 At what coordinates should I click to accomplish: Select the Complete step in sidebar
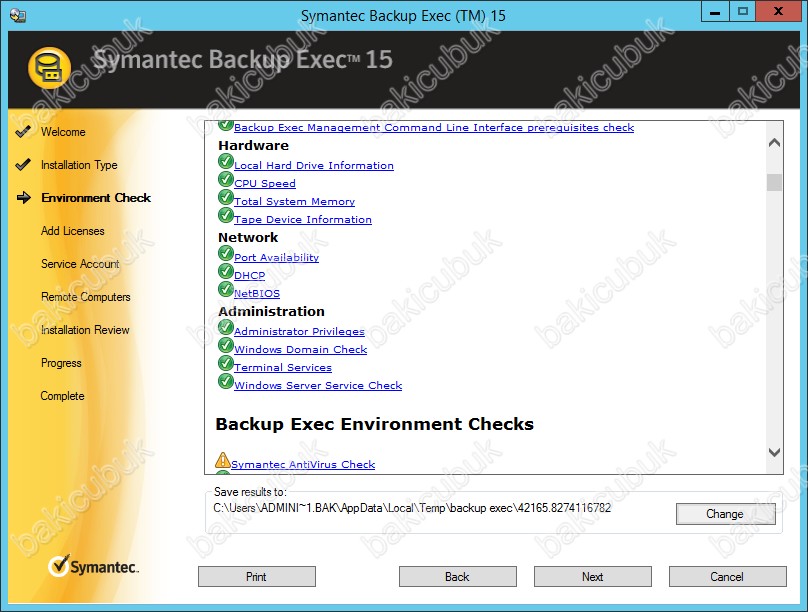[x=62, y=396]
